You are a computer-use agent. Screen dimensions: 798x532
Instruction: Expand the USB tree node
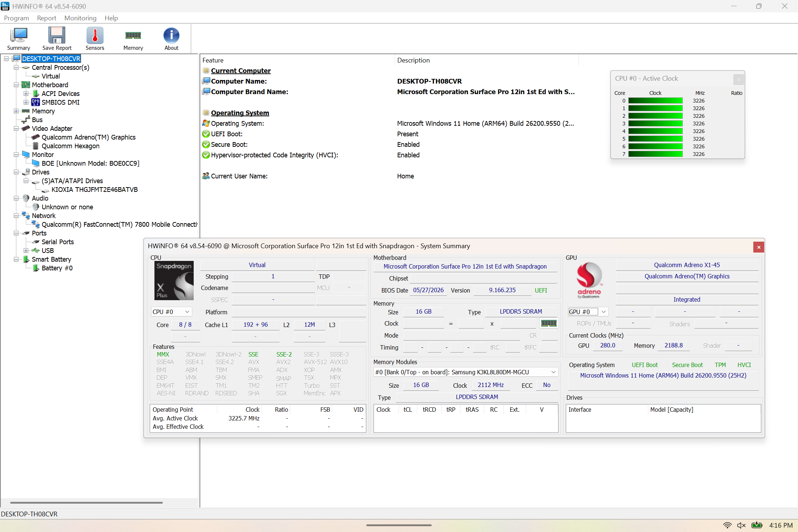26,250
